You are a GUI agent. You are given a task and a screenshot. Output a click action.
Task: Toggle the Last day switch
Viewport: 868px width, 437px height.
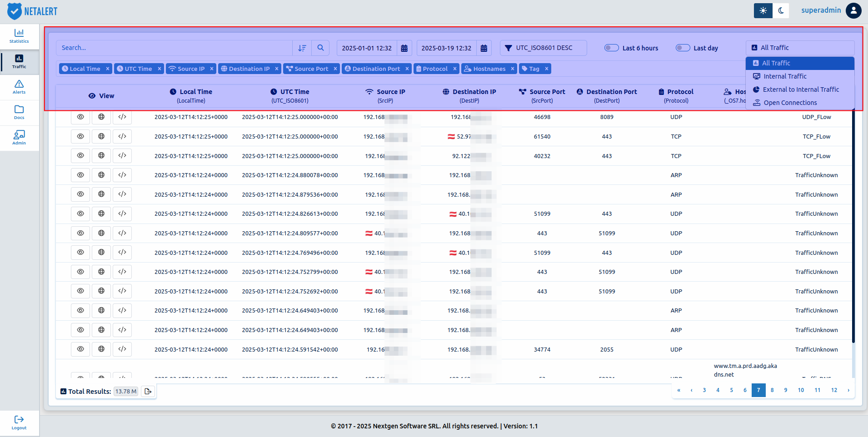pyautogui.click(x=683, y=48)
